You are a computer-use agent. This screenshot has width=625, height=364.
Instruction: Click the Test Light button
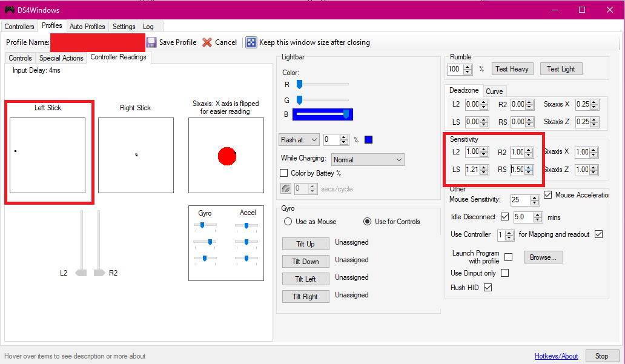coord(561,69)
